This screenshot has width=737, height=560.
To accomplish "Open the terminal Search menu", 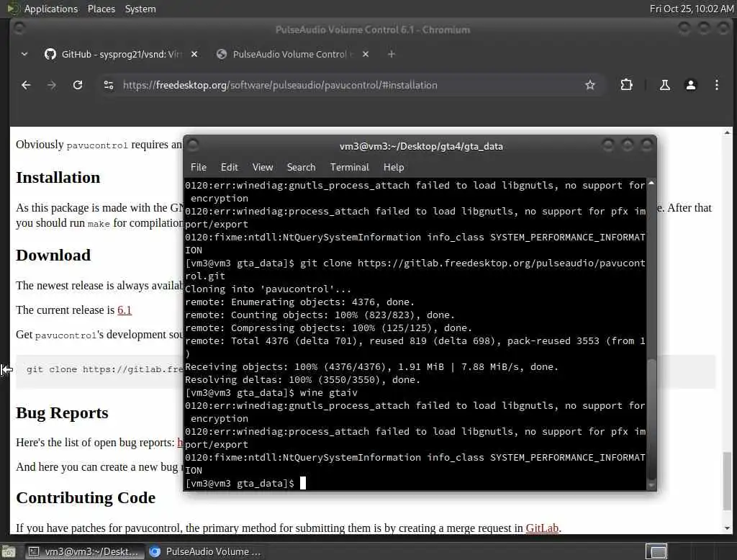I will [302, 168].
